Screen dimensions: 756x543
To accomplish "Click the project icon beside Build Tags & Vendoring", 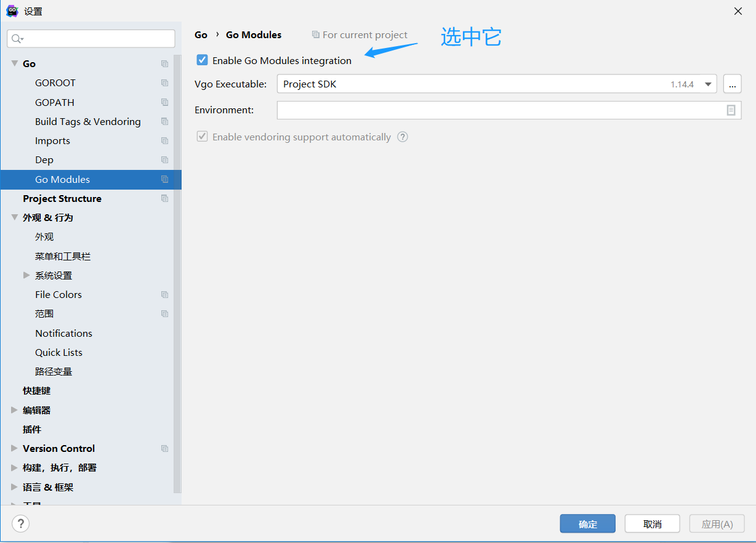I will (x=164, y=121).
